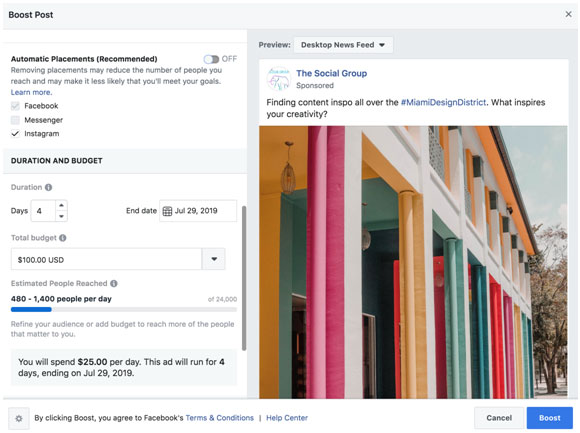Open the Learn more link
Screen dimensions: 580x433
tap(31, 92)
